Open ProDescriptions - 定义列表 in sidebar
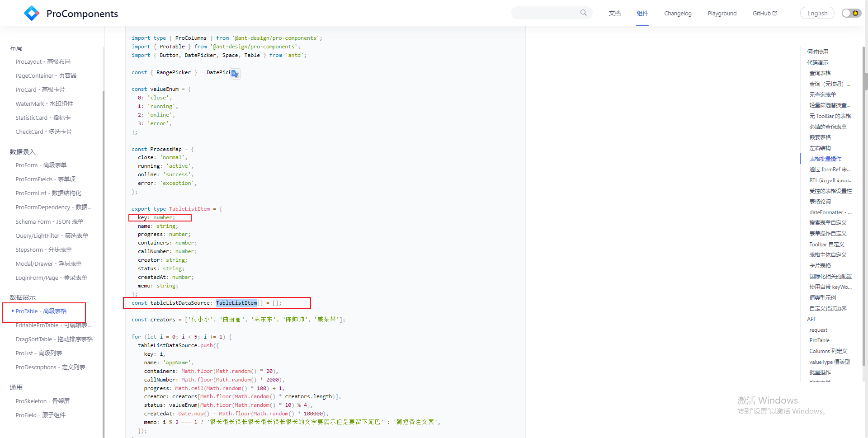The width and height of the screenshot is (868, 438). tap(50, 367)
